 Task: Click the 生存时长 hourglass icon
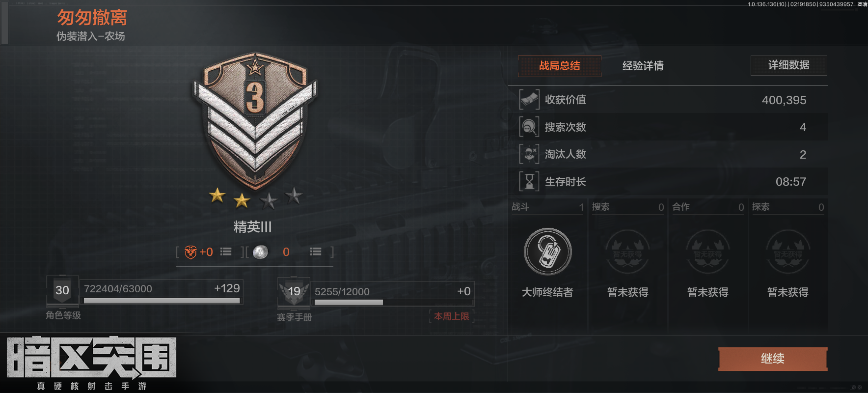point(529,181)
